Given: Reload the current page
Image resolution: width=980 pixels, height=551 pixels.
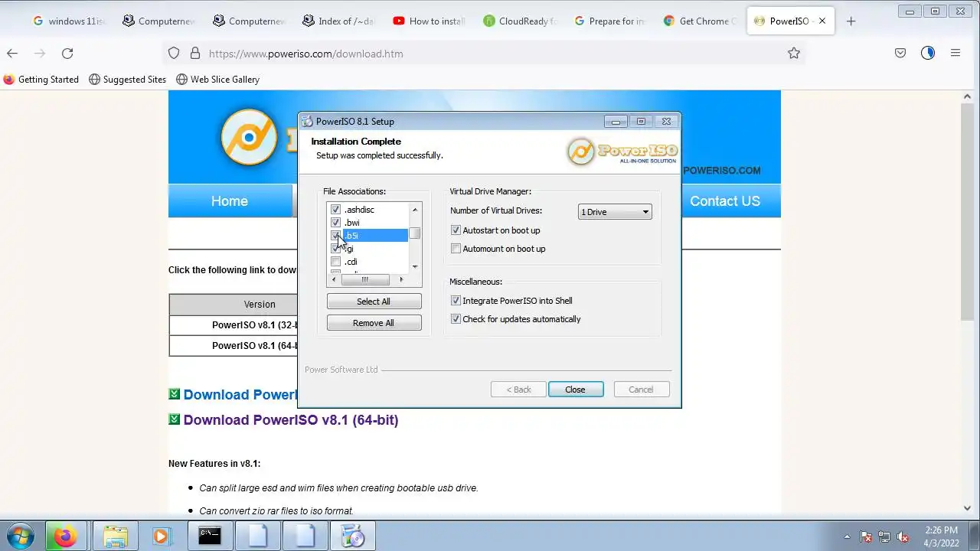Looking at the screenshot, I should click(x=67, y=53).
